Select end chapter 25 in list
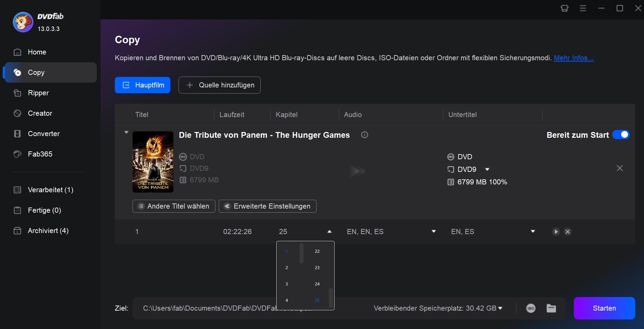The width and height of the screenshot is (644, 329). tap(317, 300)
